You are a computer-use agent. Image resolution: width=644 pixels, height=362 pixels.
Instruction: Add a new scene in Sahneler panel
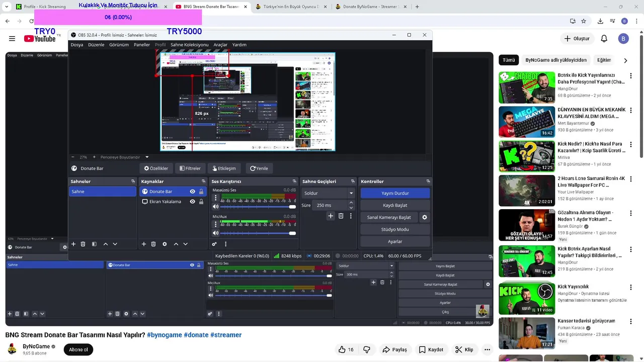click(73, 244)
